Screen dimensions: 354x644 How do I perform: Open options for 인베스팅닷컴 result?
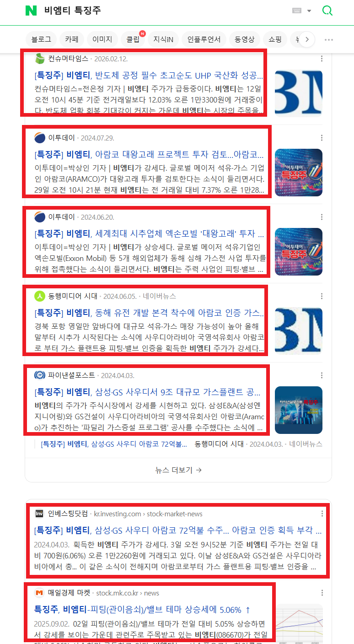tap(322, 514)
